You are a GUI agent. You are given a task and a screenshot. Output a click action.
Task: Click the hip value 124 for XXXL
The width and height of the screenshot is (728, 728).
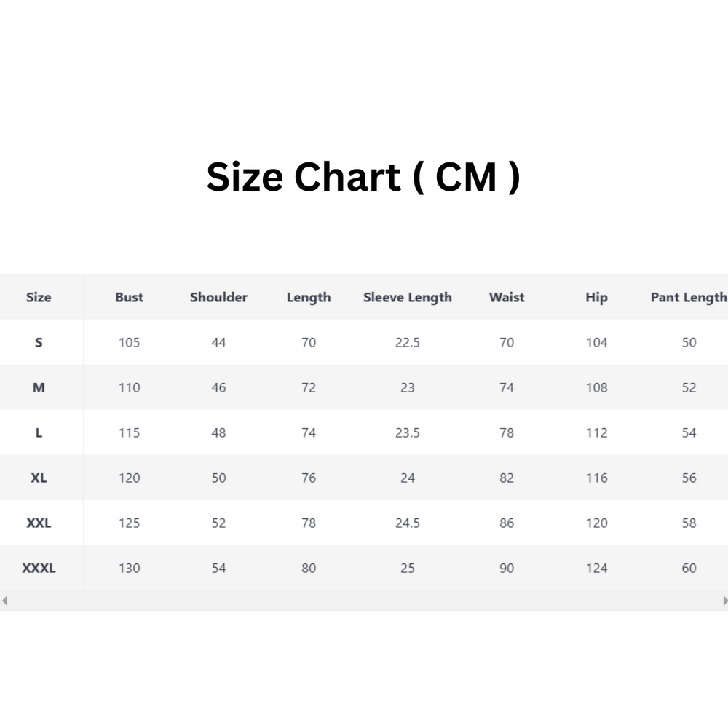596,568
